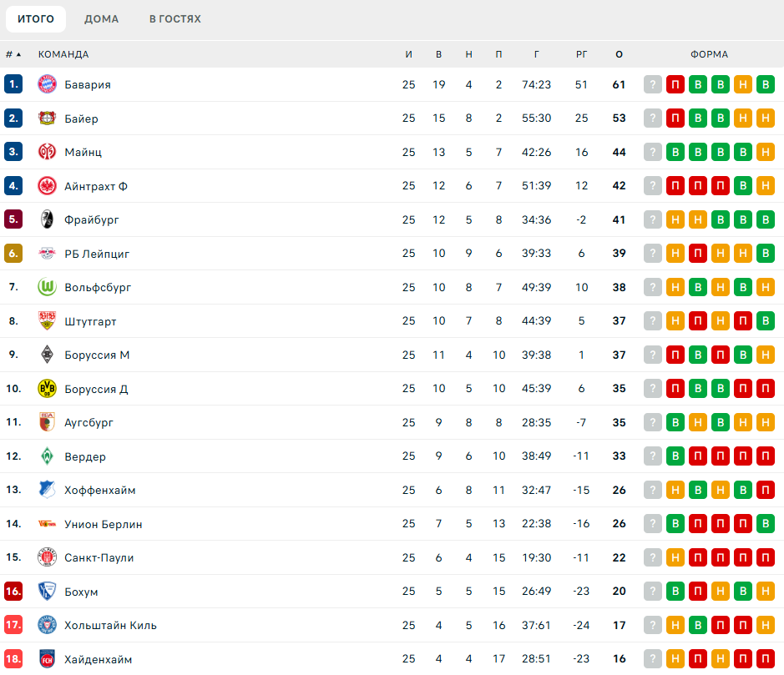Image resolution: width=784 pixels, height=675 pixels.
Task: Open the Унион Берлин team link
Action: (103, 524)
